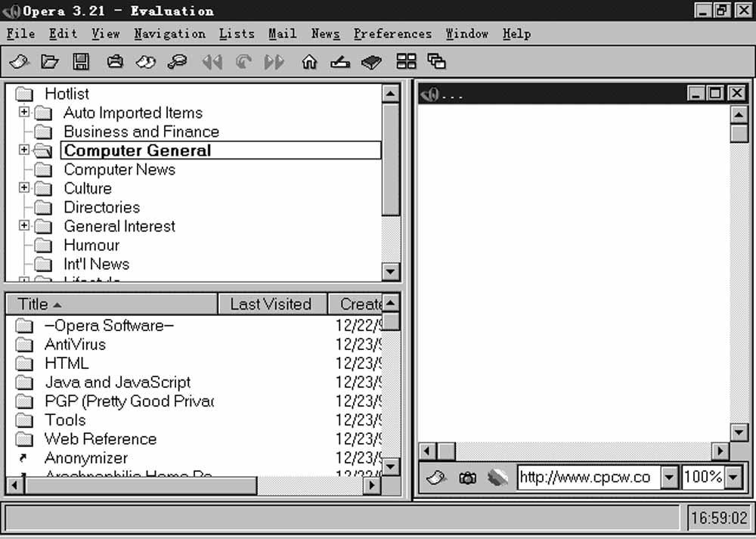Select Computer News folder

click(119, 169)
